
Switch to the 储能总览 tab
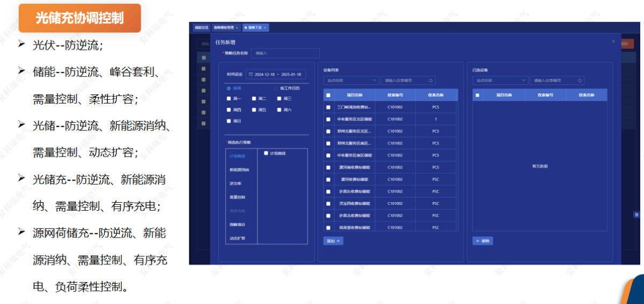[201, 27]
